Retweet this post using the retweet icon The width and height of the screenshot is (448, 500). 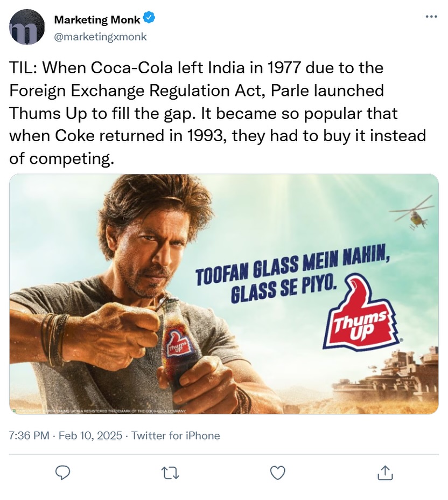coord(170,473)
